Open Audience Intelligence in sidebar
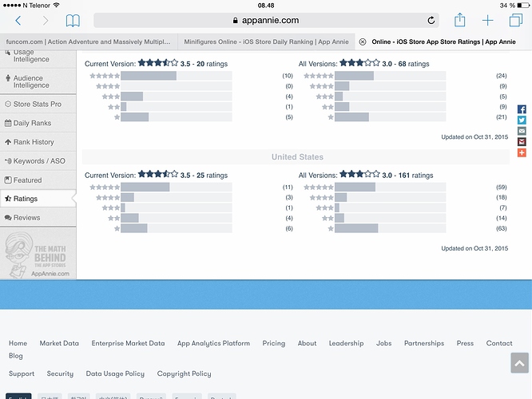The image size is (532, 399). [38, 81]
